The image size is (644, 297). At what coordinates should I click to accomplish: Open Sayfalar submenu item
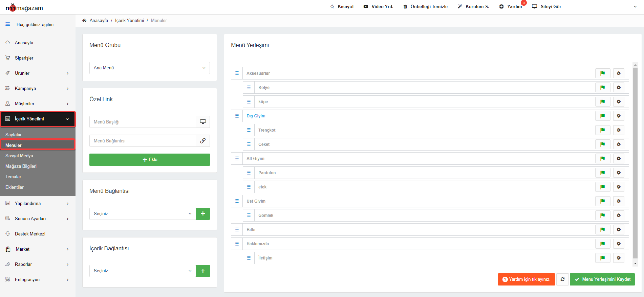click(14, 135)
